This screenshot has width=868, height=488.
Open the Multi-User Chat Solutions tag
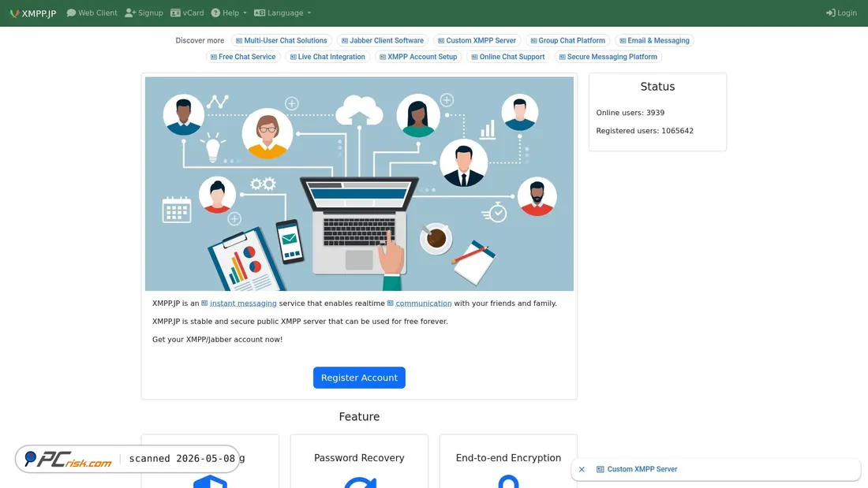(x=281, y=40)
